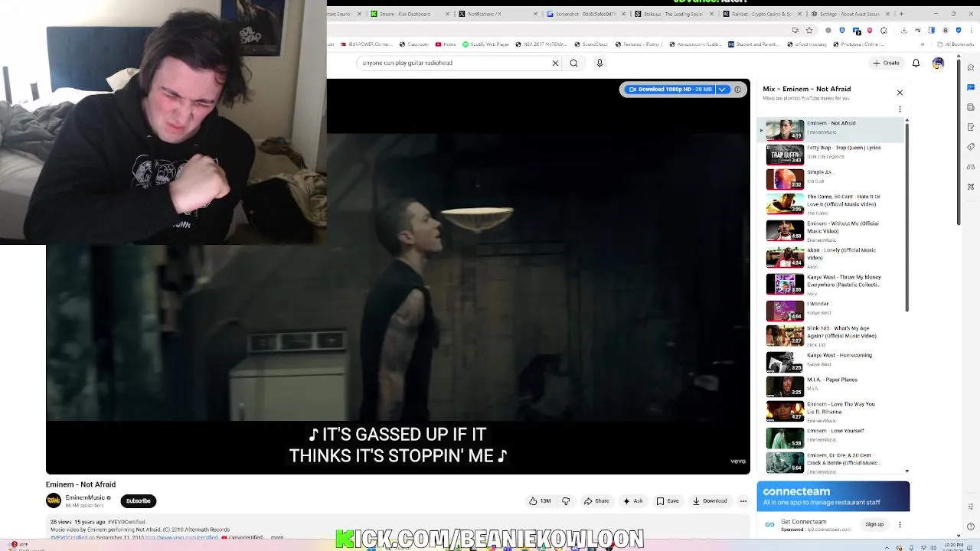This screenshot has width=980, height=551.
Task: Save the video to a playlist
Action: 668,501
